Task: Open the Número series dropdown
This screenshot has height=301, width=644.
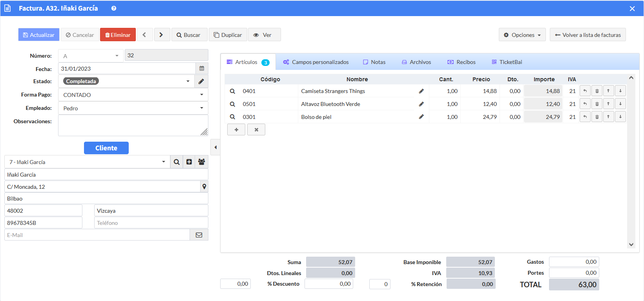Action: (91, 56)
